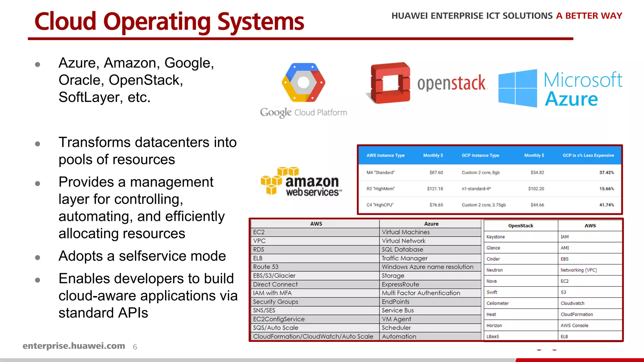The width and height of the screenshot is (644, 362).
Task: Click 'CloudFormation/CloudWatch/Auto Scale' cell
Action: click(315, 337)
